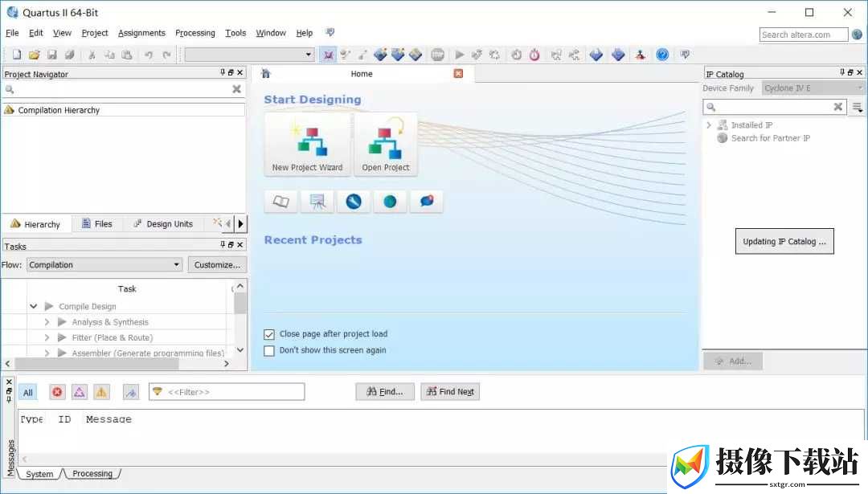Click the green globe icon on Home

click(x=390, y=202)
